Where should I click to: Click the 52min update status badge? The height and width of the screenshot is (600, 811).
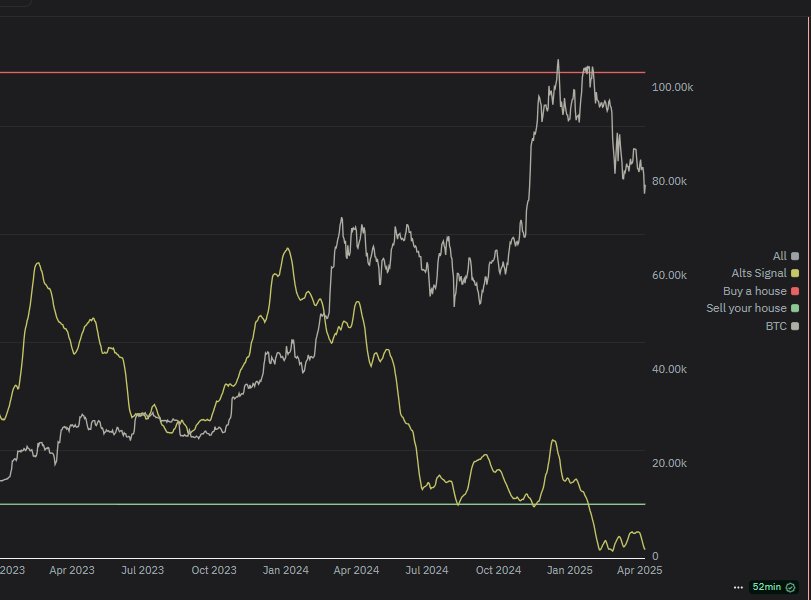766,586
